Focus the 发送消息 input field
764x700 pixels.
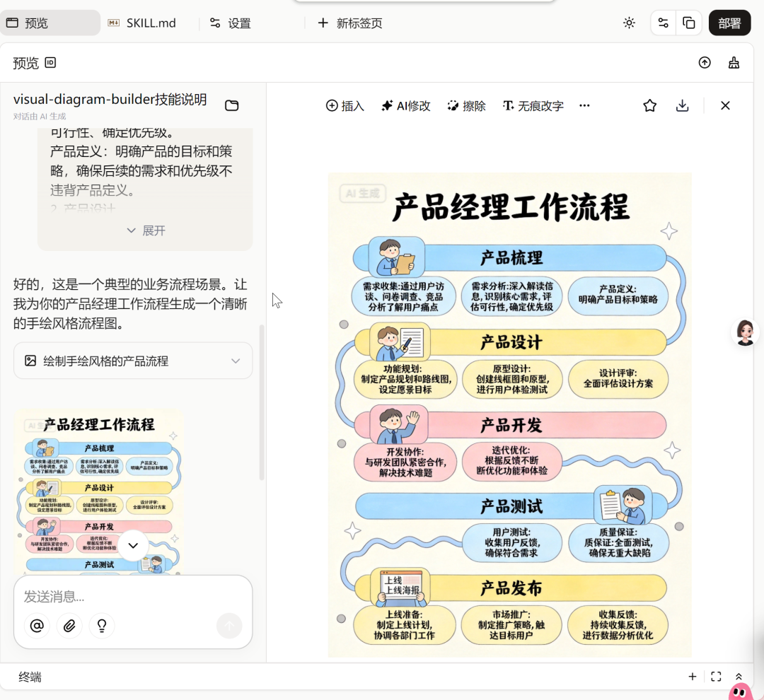point(133,596)
